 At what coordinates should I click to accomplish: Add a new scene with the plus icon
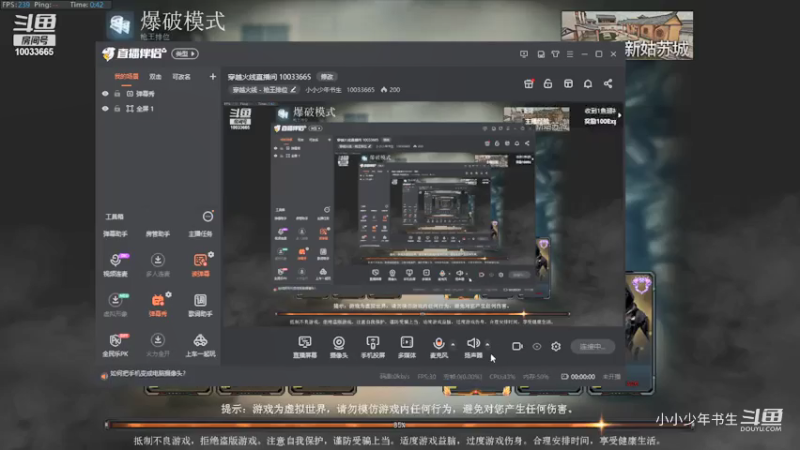pyautogui.click(x=213, y=77)
